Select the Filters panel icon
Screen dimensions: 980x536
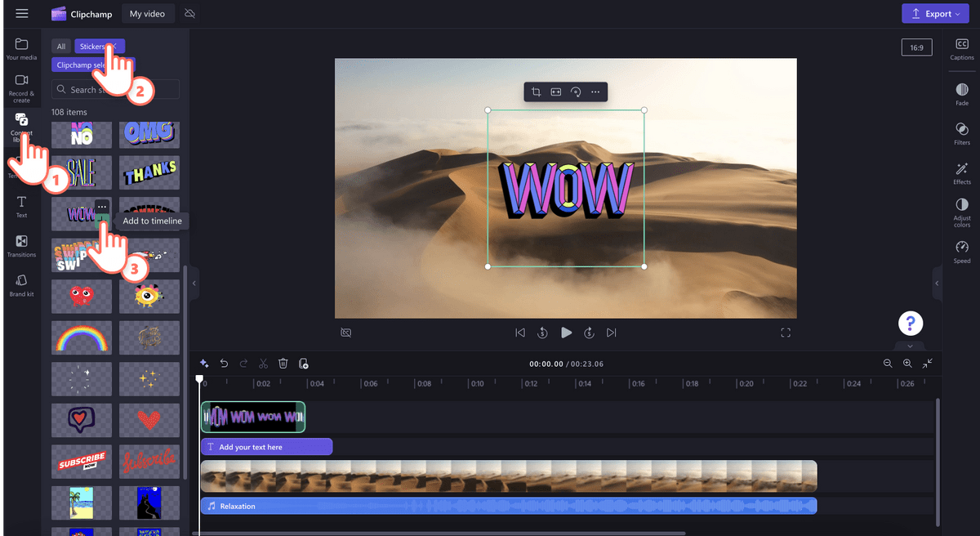961,135
